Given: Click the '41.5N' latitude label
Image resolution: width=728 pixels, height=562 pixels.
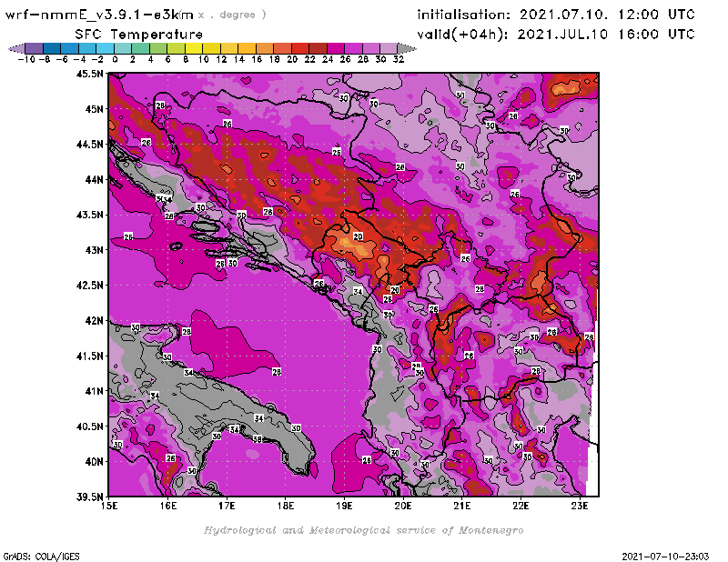Looking at the screenshot, I should (90, 356).
